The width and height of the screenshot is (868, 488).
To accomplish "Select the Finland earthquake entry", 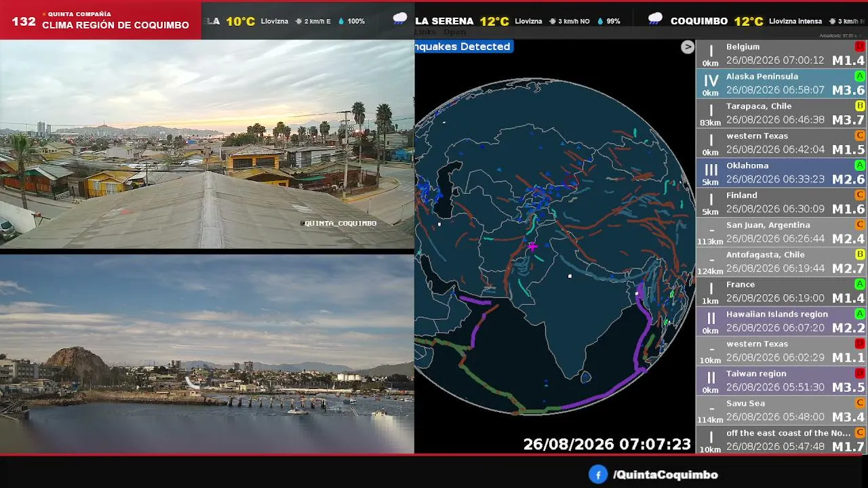I will click(782, 203).
